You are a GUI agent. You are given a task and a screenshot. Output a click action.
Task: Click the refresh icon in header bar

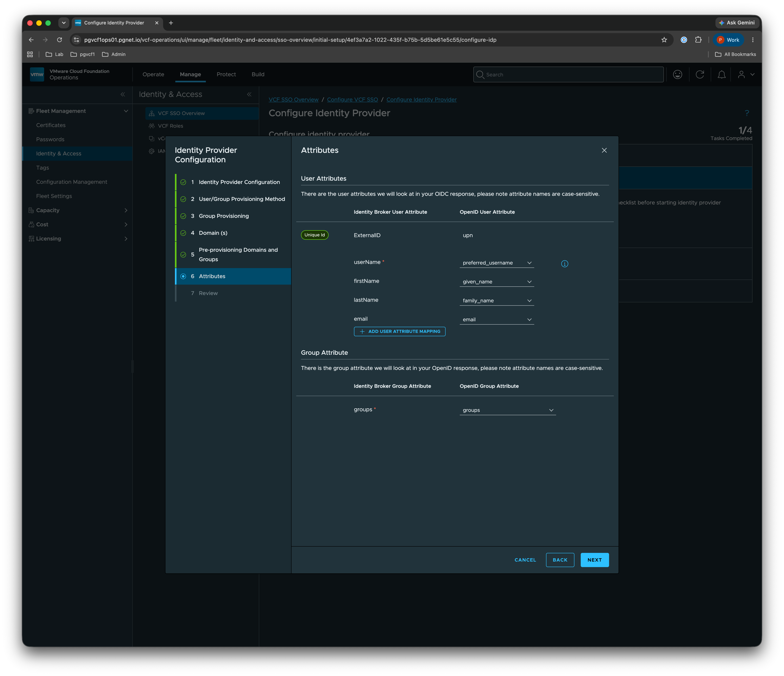click(x=699, y=74)
